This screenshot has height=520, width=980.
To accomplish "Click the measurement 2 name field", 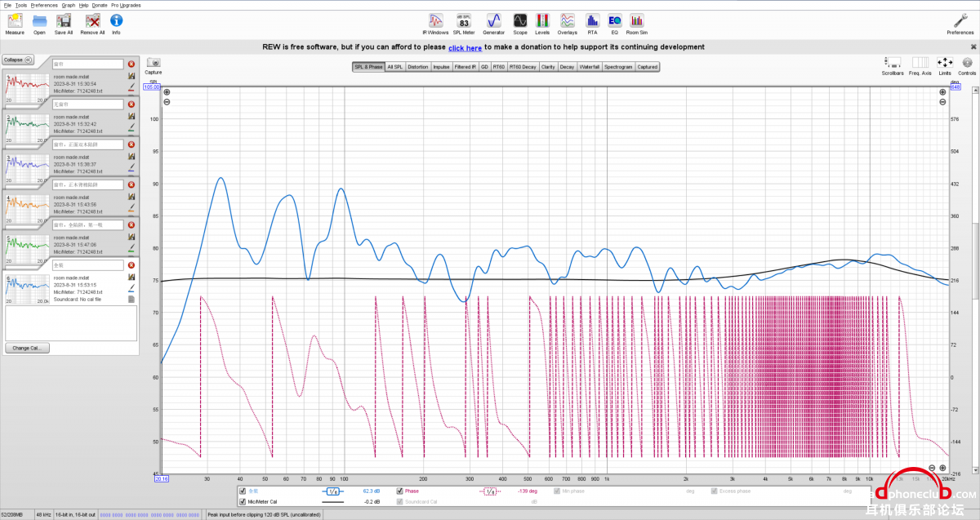I will click(x=87, y=104).
